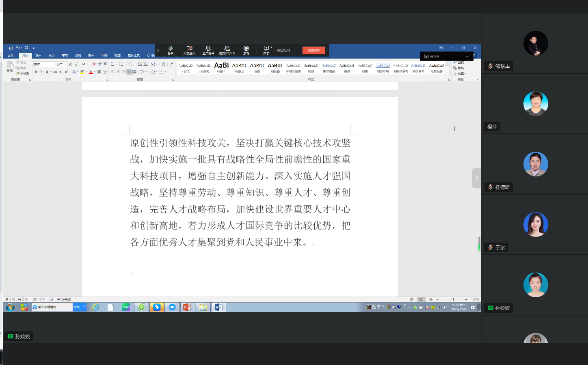Start recording with the record icon
The image size is (588, 365).
point(246,49)
